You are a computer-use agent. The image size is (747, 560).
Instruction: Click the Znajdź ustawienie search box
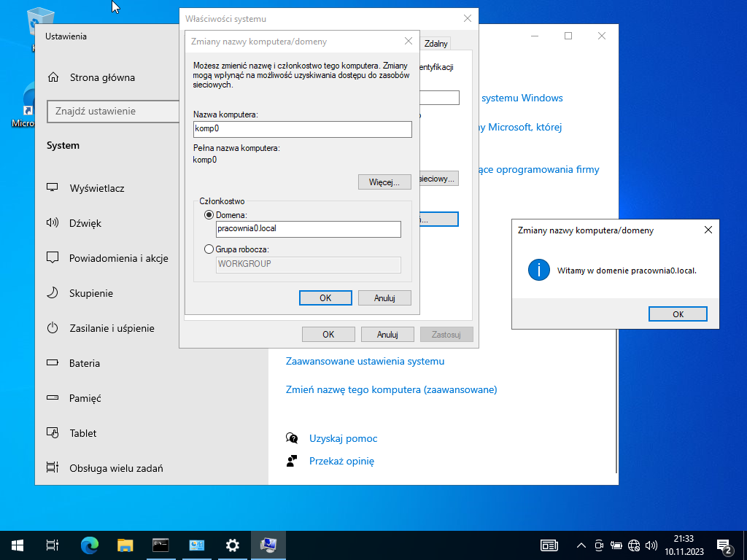click(113, 112)
